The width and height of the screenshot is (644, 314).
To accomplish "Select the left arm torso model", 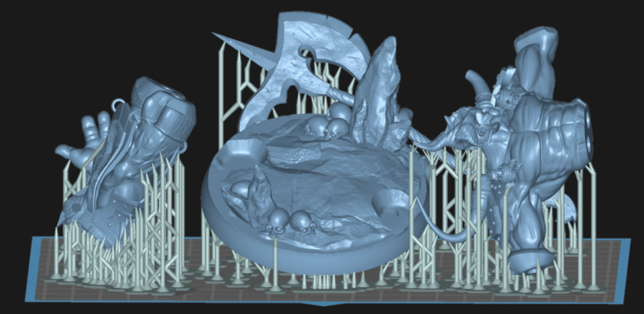I will (x=134, y=161).
